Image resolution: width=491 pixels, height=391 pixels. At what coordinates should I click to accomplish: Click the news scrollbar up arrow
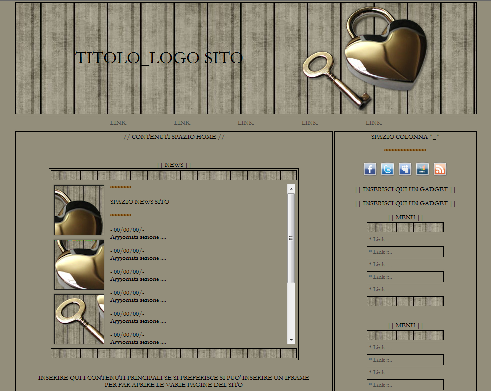pos(291,189)
